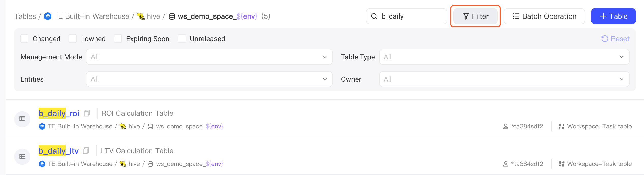Toggle the Filter button
The height and width of the screenshot is (175, 644).
pyautogui.click(x=476, y=16)
